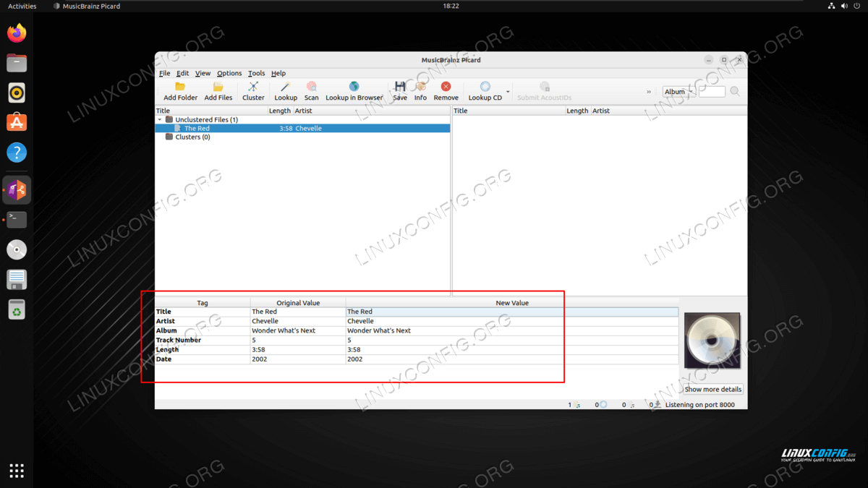Screen dimensions: 868x488
Task: Open the Lookup CD drive dropdown arrow
Action: 508,92
